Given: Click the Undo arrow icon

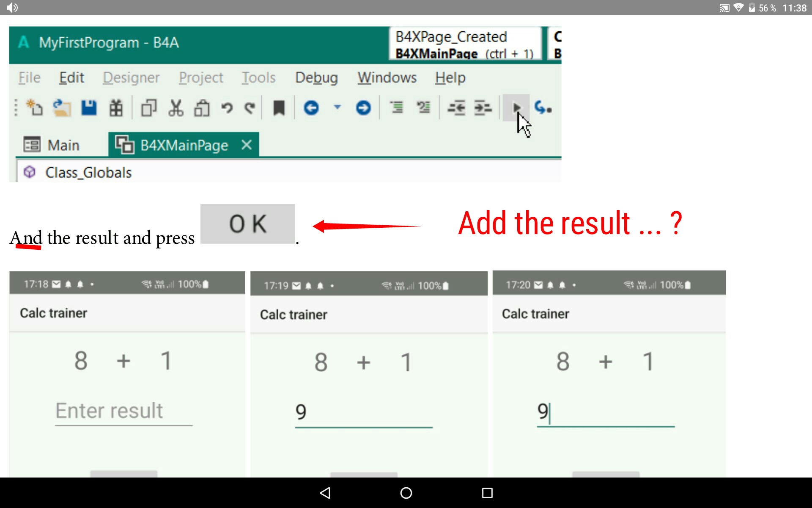Looking at the screenshot, I should click(x=227, y=108).
